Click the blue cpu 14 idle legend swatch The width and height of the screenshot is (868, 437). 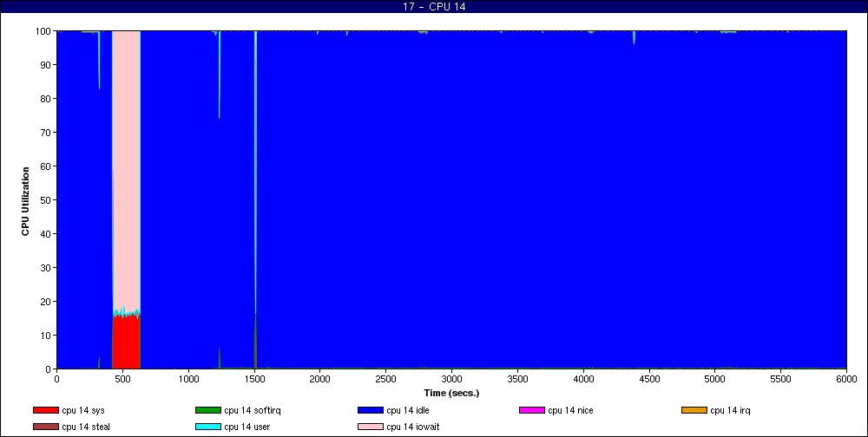tap(371, 410)
